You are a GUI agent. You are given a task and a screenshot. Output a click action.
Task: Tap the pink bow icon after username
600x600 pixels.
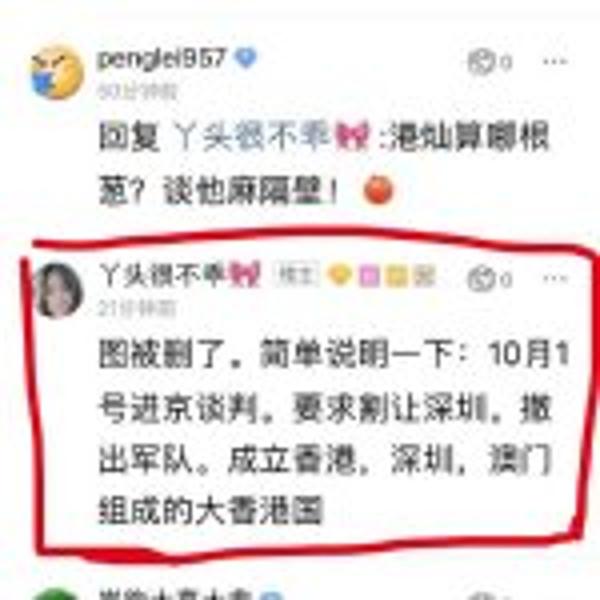245,274
